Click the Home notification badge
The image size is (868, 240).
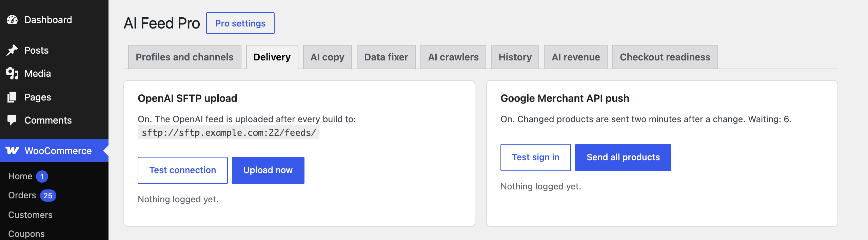[42, 177]
